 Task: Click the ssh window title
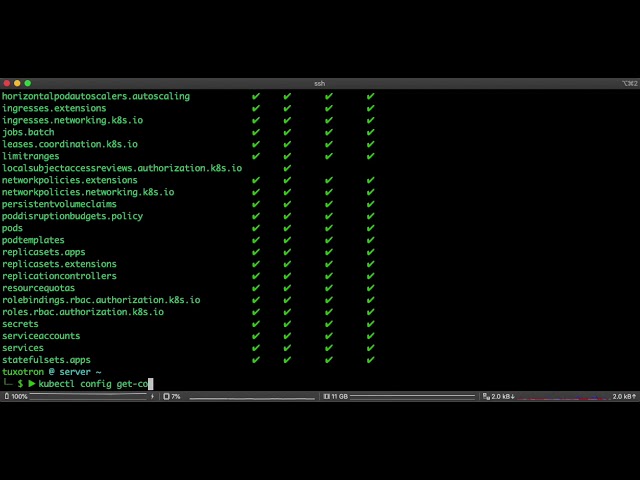coord(320,83)
